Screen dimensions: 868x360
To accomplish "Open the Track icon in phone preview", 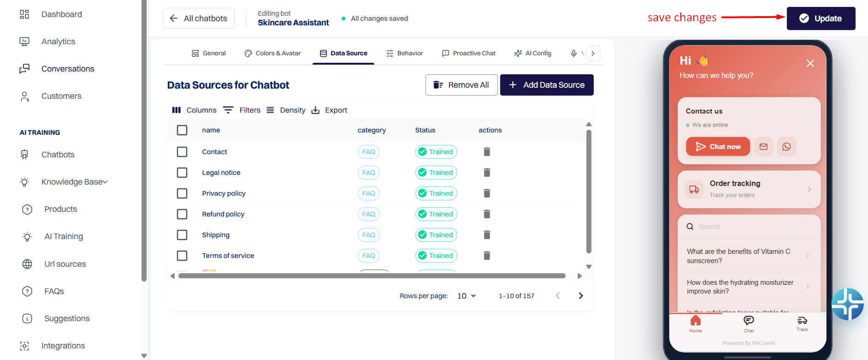I will (x=802, y=324).
